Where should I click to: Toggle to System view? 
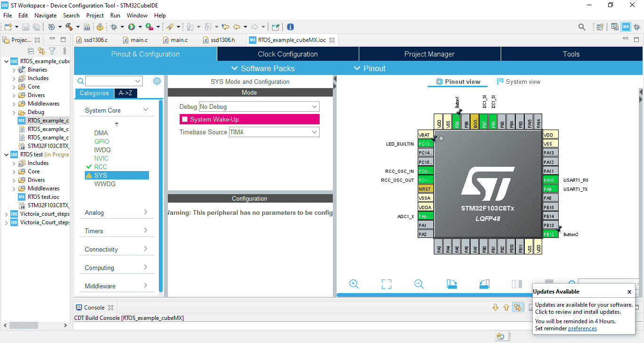[519, 82]
